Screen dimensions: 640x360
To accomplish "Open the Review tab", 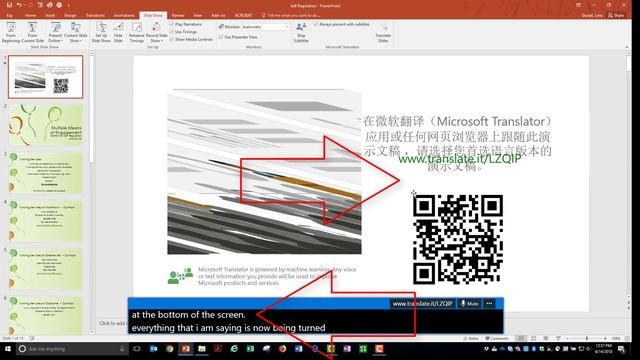I will pyautogui.click(x=178, y=15).
